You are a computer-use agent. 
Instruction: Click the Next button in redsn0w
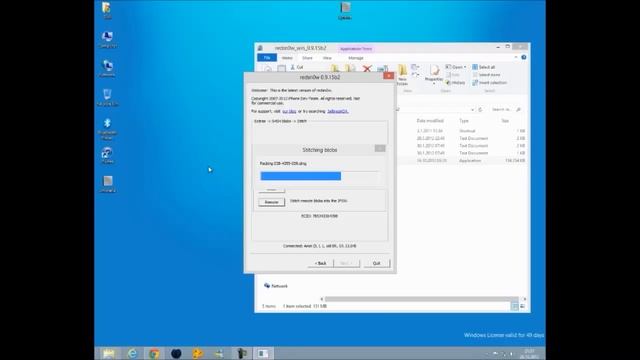pos(347,263)
